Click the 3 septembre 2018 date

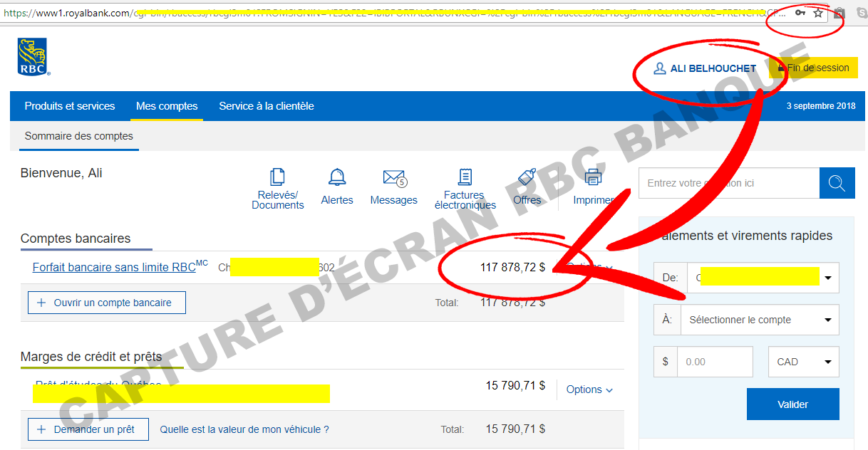(x=821, y=106)
